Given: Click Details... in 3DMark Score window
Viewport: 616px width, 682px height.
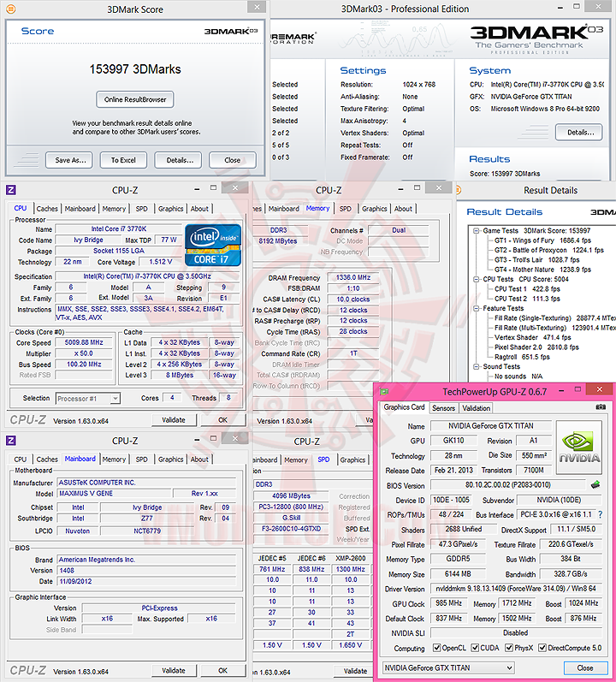Looking at the screenshot, I should coord(178,160).
